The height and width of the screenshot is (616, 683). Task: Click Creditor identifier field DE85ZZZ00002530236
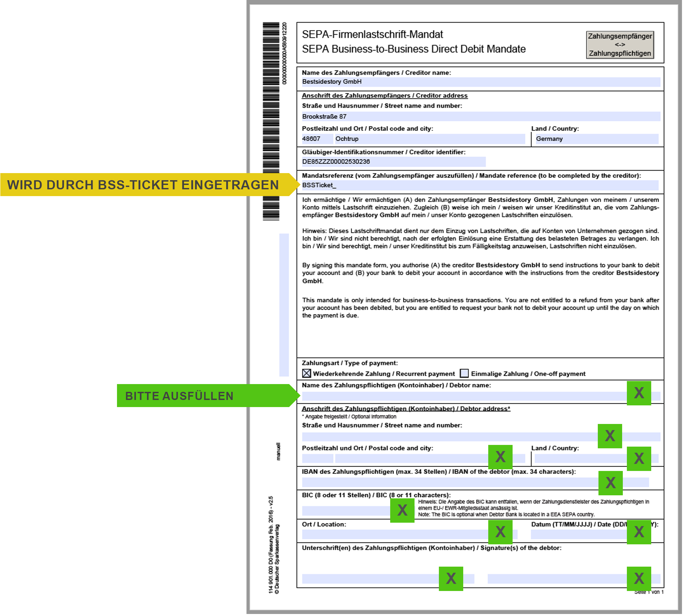(395, 162)
